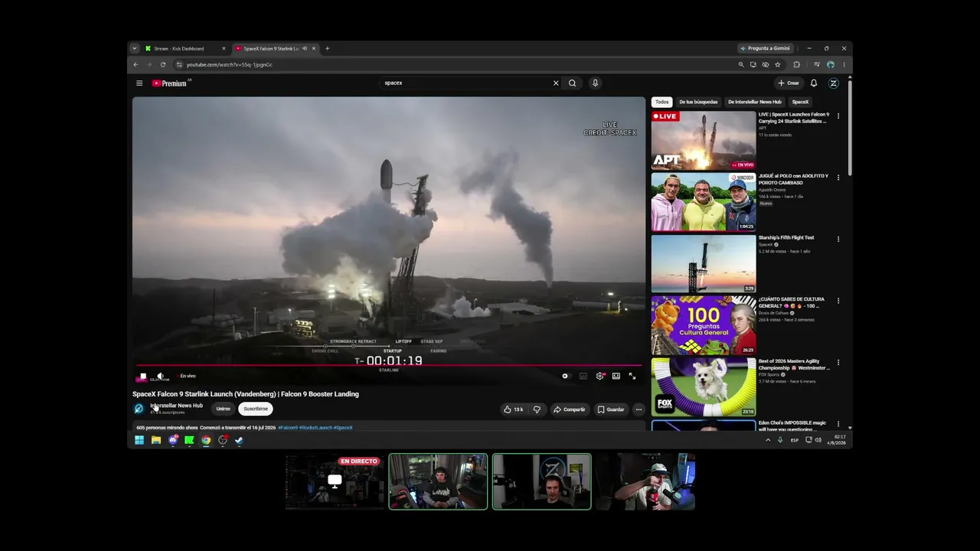980x551 pixels.
Task: Select the SpaceX filter chip
Action: point(800,102)
